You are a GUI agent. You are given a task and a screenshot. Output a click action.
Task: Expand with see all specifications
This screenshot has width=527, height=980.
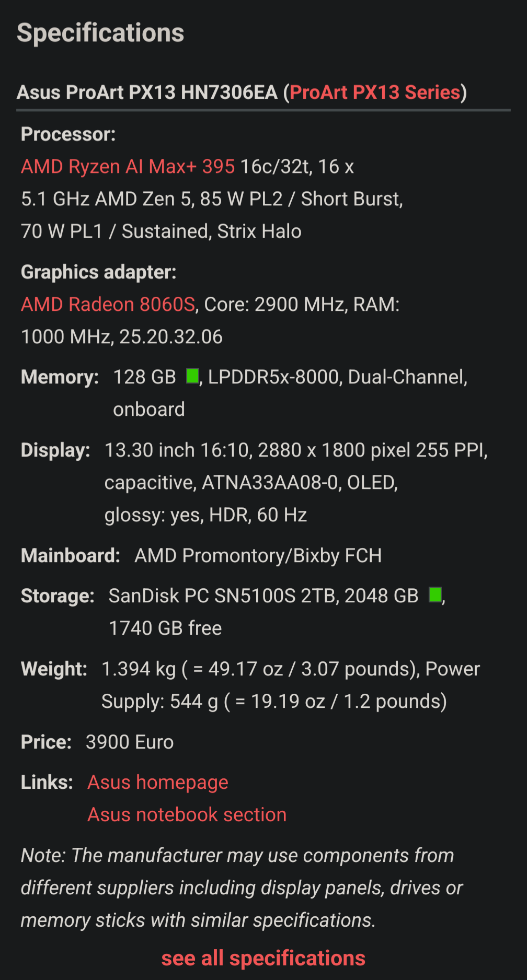[x=263, y=958]
